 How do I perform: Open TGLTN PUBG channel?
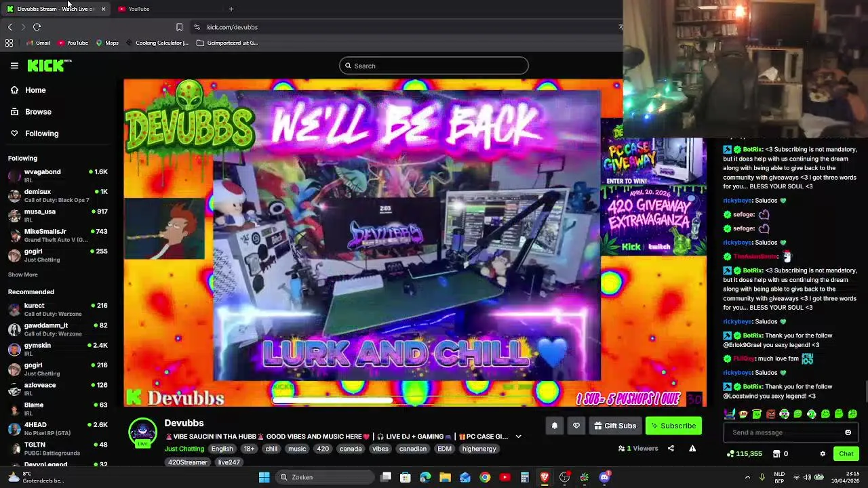coord(58,448)
